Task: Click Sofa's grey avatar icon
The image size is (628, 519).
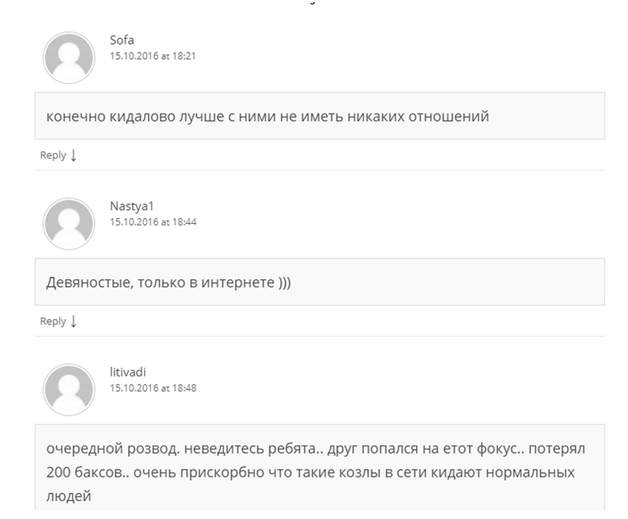Action: [68, 57]
